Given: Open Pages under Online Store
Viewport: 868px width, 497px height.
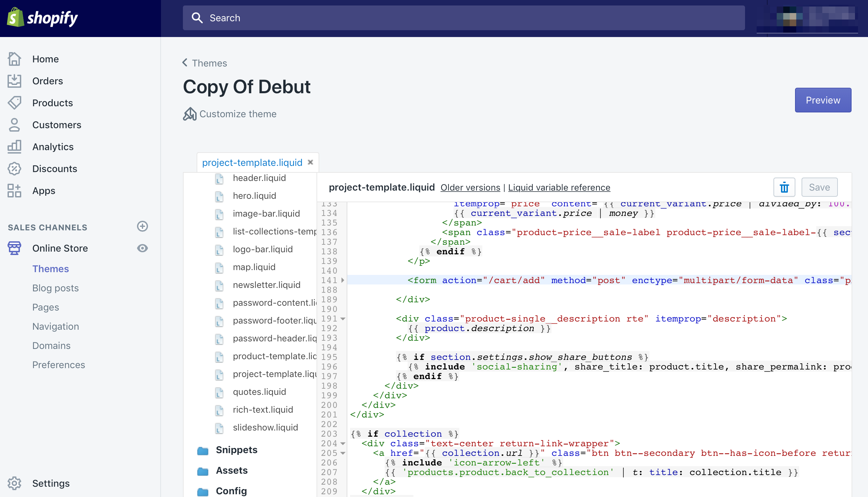Looking at the screenshot, I should coord(46,307).
